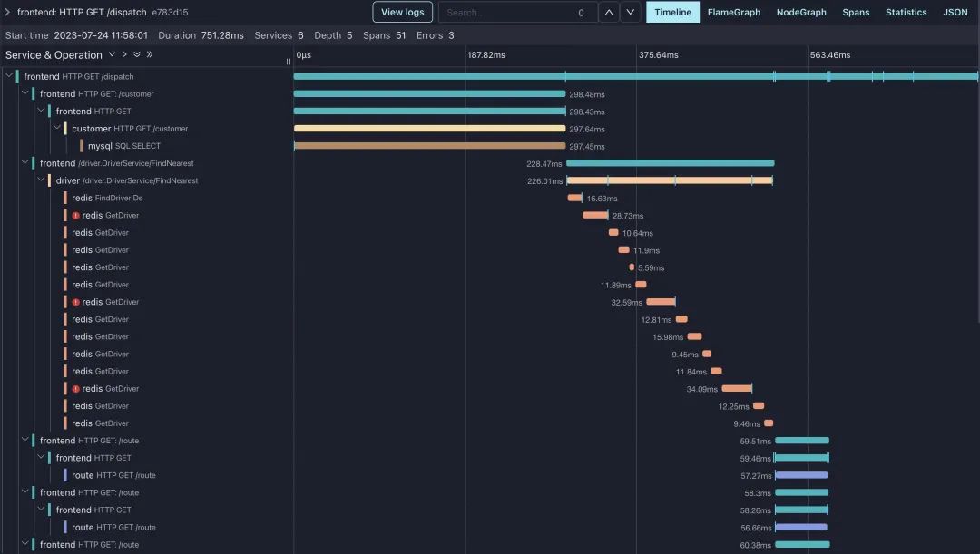Collapse the frontend HTTP GET: /customer span
This screenshot has width=980, height=554.
pos(25,93)
